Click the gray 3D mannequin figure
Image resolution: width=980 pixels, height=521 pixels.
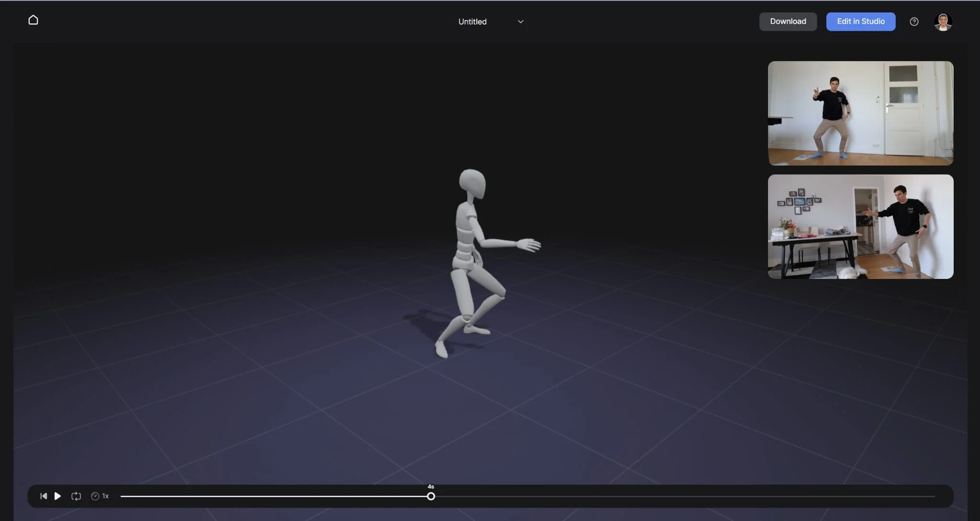(467, 239)
